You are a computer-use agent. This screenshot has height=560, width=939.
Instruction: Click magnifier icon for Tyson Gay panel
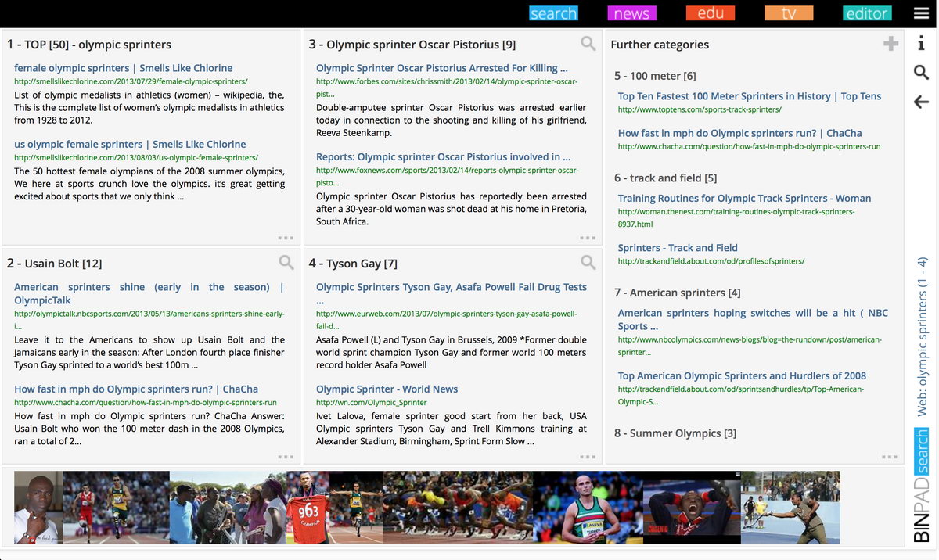point(588,262)
